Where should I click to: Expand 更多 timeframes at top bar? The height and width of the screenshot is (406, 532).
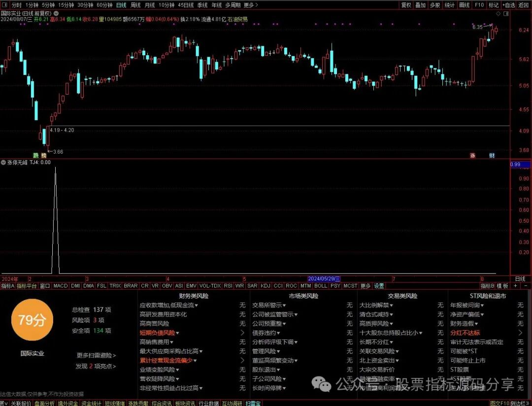click(x=251, y=5)
